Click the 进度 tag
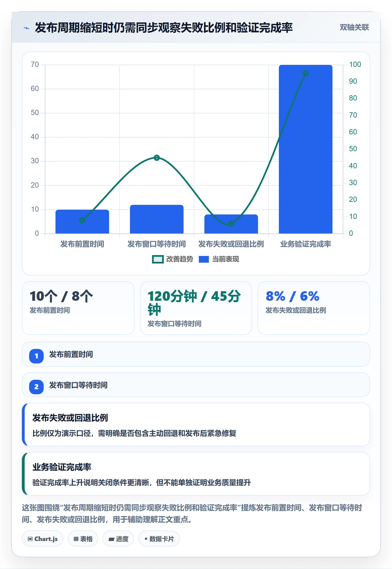Viewport: 392px width, 569px height. [118, 539]
